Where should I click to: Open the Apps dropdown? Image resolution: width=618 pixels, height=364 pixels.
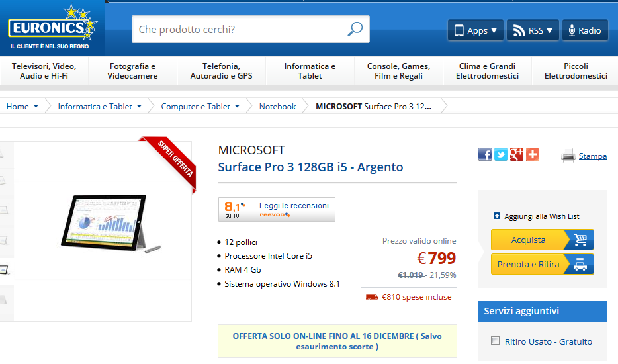tap(476, 30)
